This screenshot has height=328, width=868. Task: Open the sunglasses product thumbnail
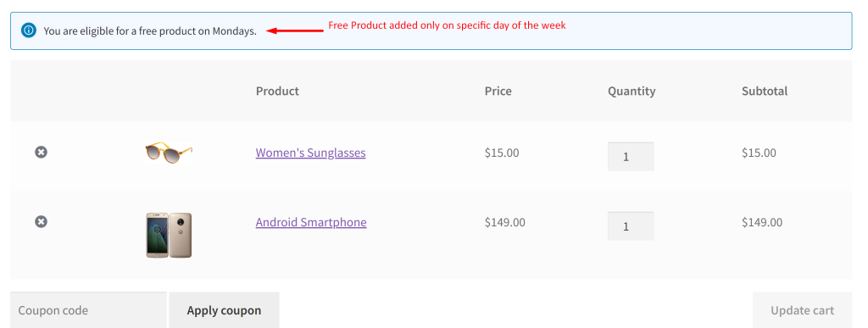click(x=169, y=152)
